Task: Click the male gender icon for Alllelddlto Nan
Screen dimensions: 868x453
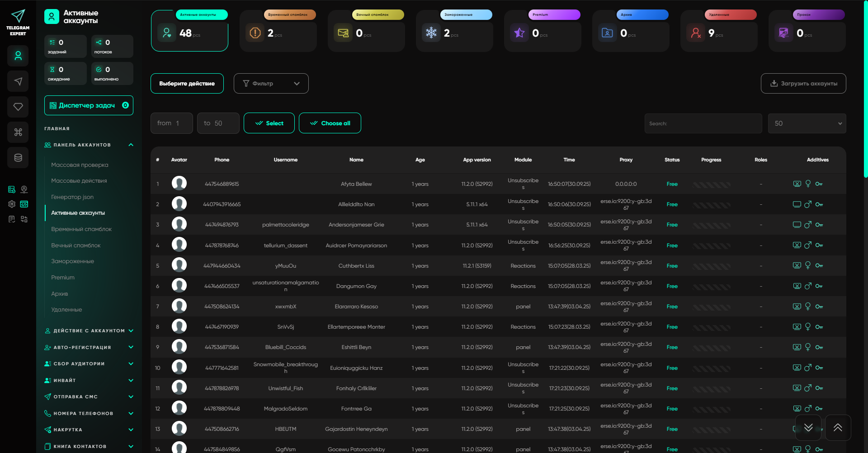Action: tap(808, 204)
